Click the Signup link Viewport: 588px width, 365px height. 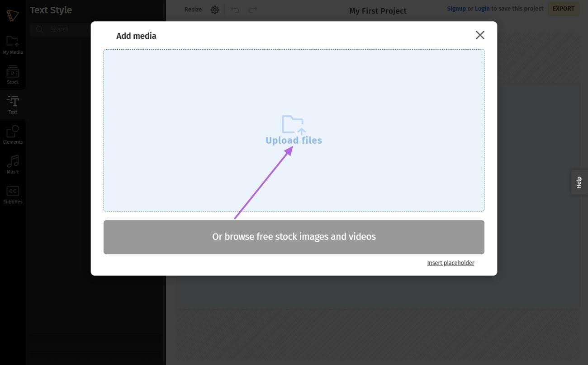click(x=456, y=9)
